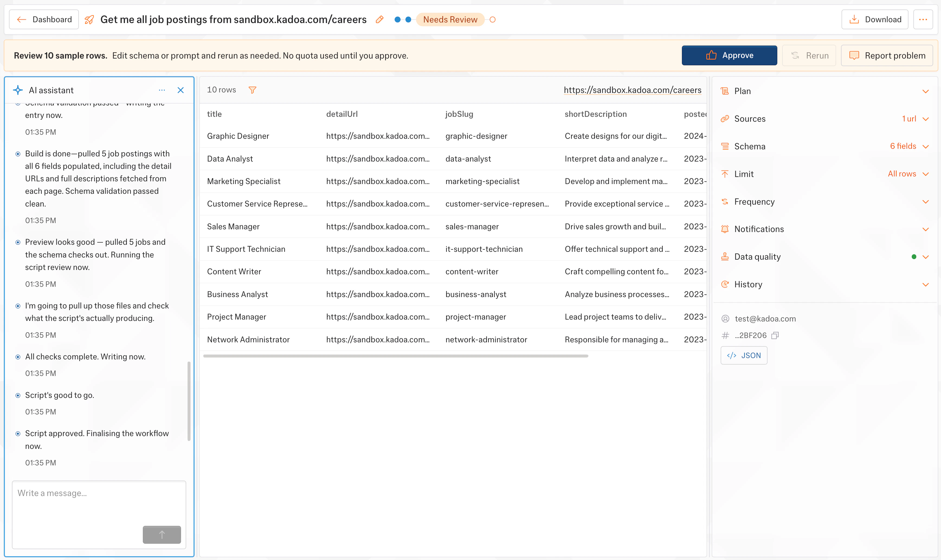Viewport: 941px width, 560px height.
Task: Click the Frequency refresh icon
Action: [724, 201]
